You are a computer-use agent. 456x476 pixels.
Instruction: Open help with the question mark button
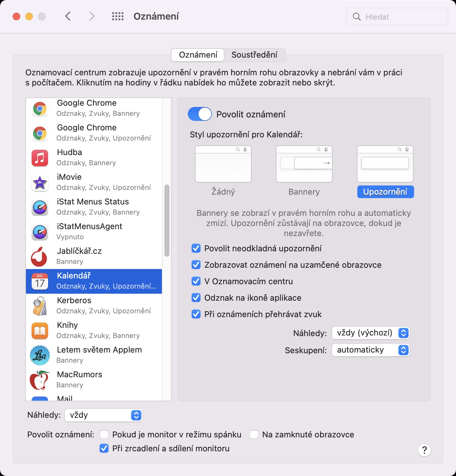point(424,450)
